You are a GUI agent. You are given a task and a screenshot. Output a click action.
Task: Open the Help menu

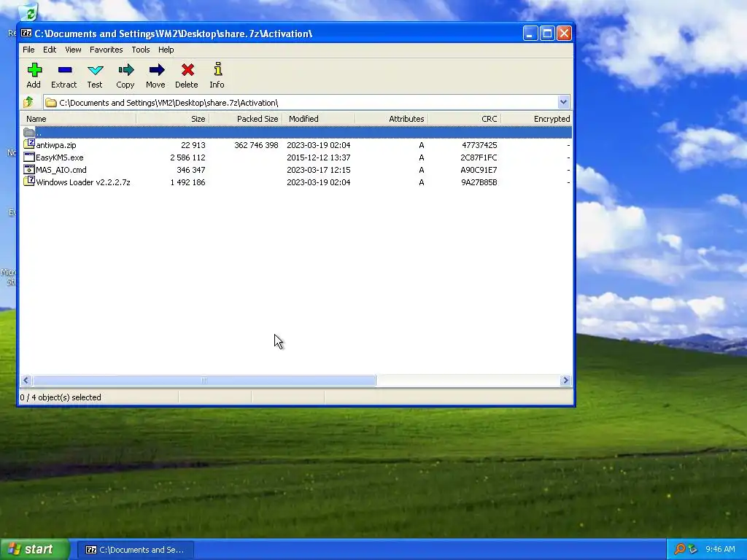166,50
